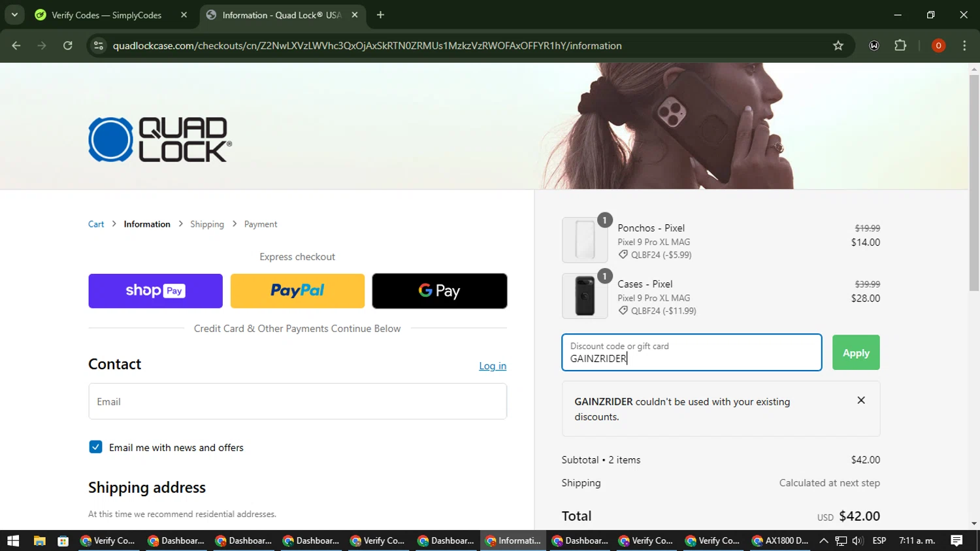Viewport: 980px width, 551px height.
Task: Select the Payment breadcrumb step
Action: pyautogui.click(x=261, y=224)
